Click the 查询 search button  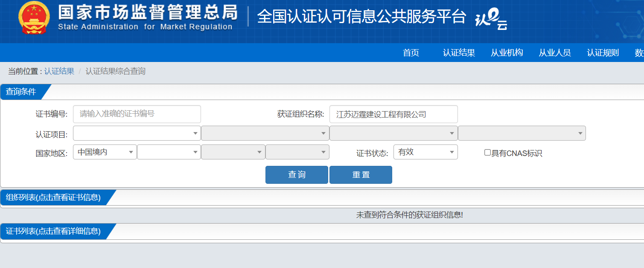[297, 175]
